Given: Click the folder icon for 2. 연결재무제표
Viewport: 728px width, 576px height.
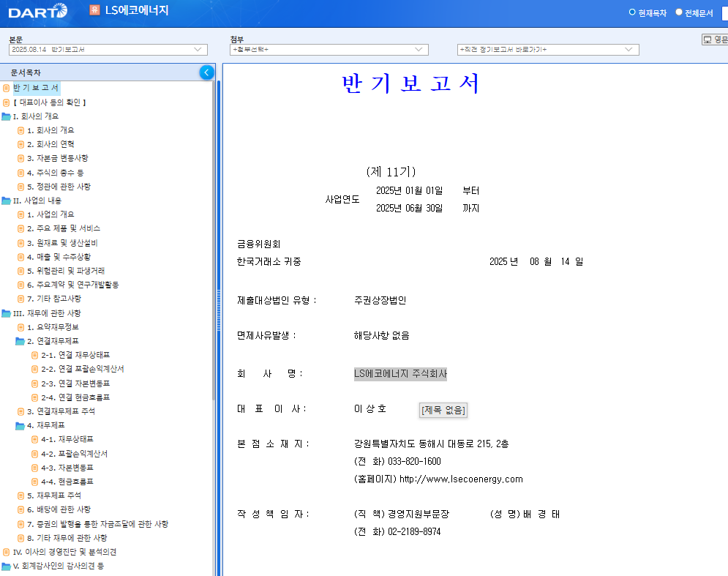Looking at the screenshot, I should coord(20,341).
